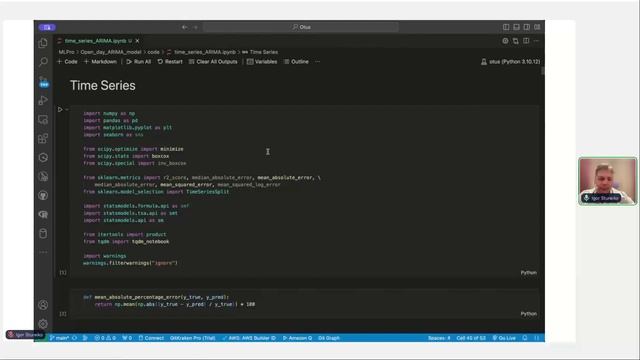Image resolution: width=640 pixels, height=360 pixels.
Task: Change first cell language from Python
Action: [529, 272]
